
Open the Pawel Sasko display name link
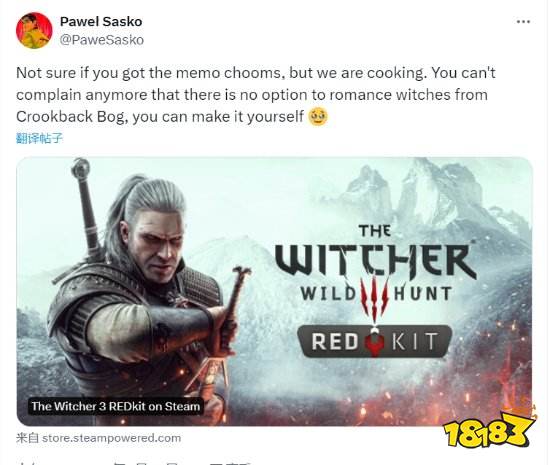(101, 21)
